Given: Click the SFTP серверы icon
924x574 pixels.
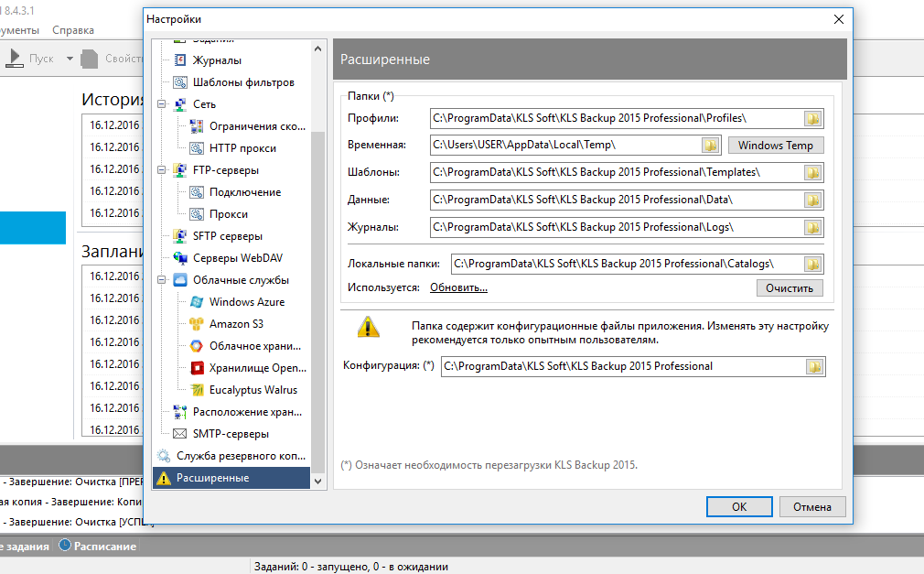Looking at the screenshot, I should 179,236.
